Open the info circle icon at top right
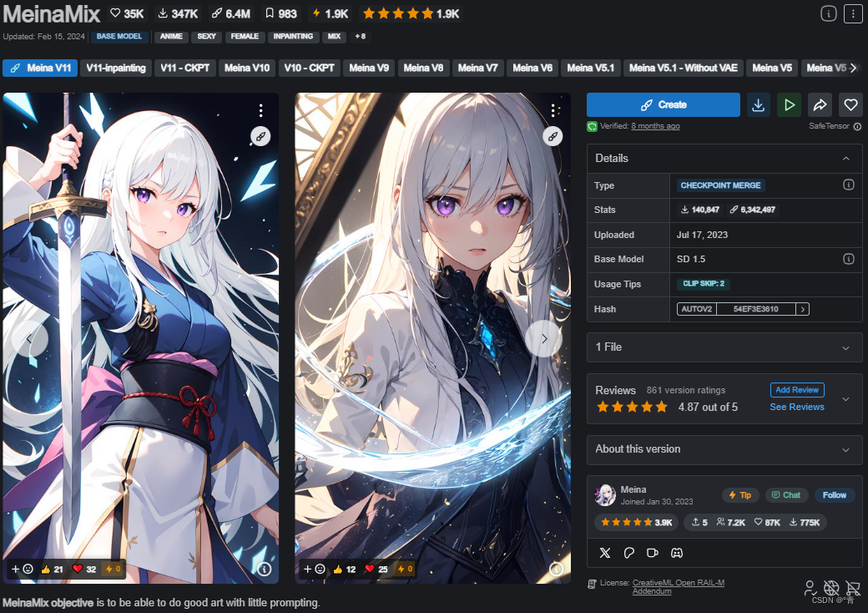The image size is (868, 613). pos(828,13)
